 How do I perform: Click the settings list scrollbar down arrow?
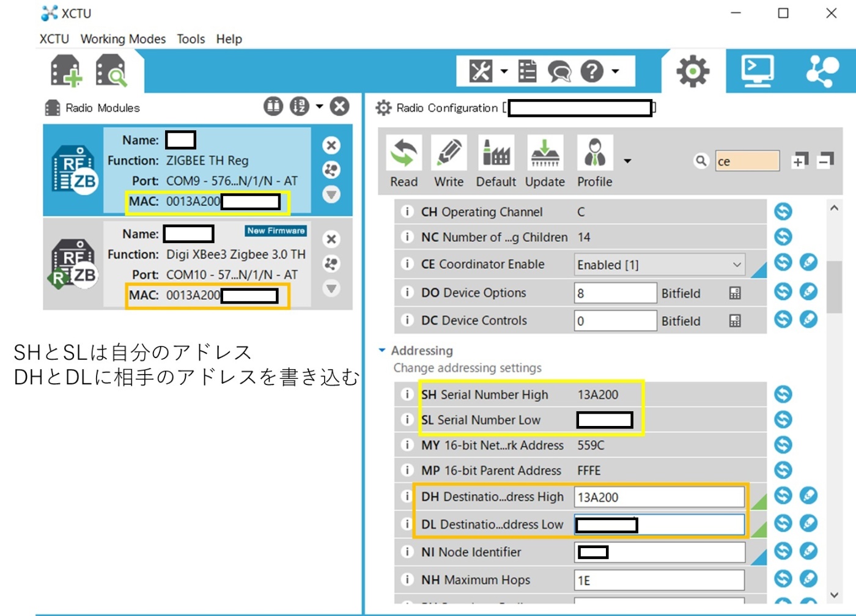834,595
